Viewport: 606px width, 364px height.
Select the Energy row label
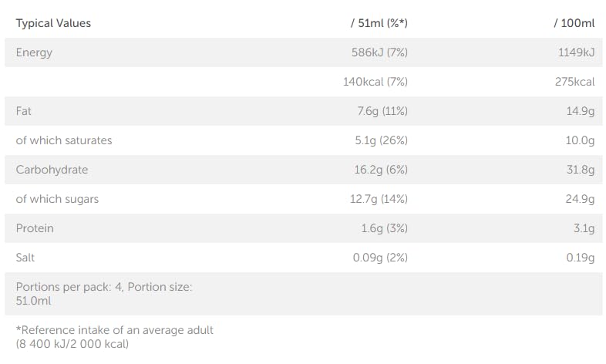pyautogui.click(x=34, y=52)
